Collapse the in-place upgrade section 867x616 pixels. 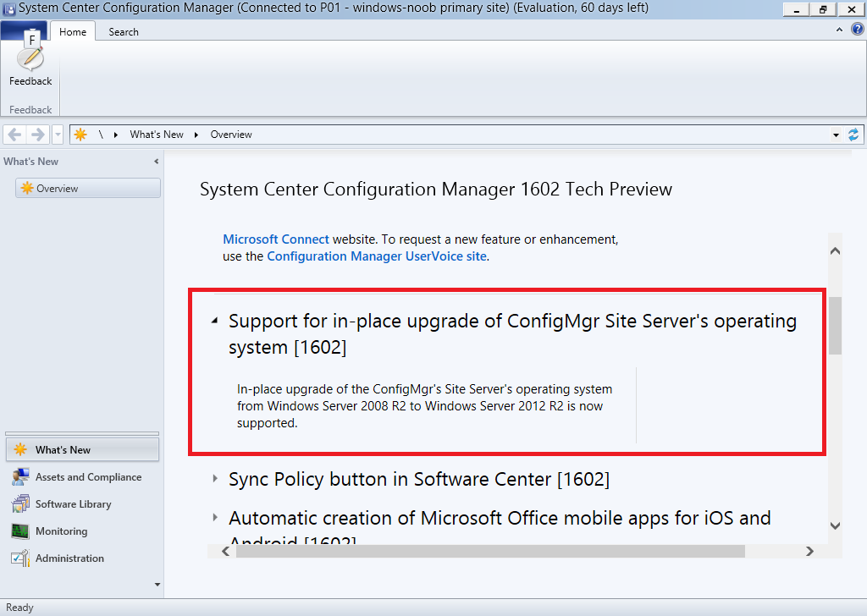(214, 321)
